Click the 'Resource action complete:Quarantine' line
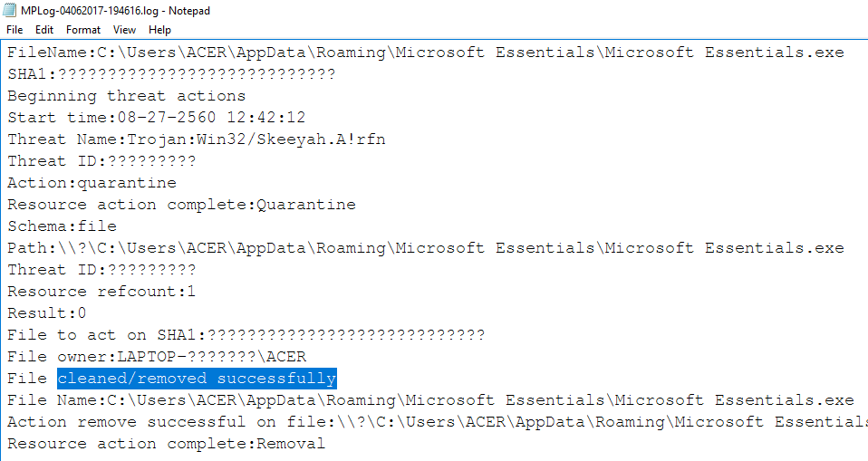The height and width of the screenshot is (461, 868). (x=181, y=205)
